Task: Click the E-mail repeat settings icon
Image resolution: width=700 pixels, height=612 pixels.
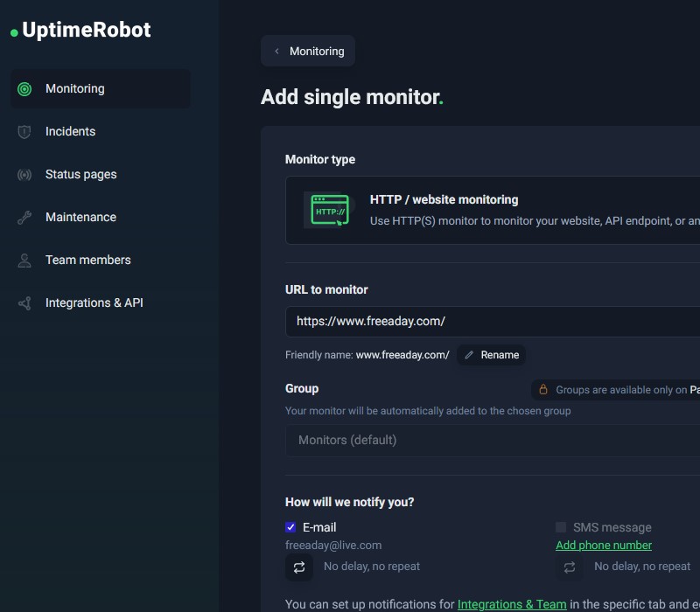Action: [299, 567]
